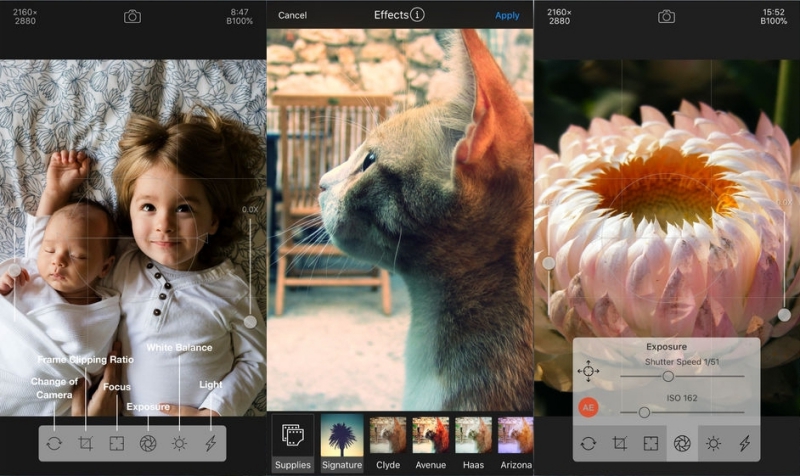Image resolution: width=800 pixels, height=476 pixels.
Task: Click the Effects info icon
Action: (417, 15)
